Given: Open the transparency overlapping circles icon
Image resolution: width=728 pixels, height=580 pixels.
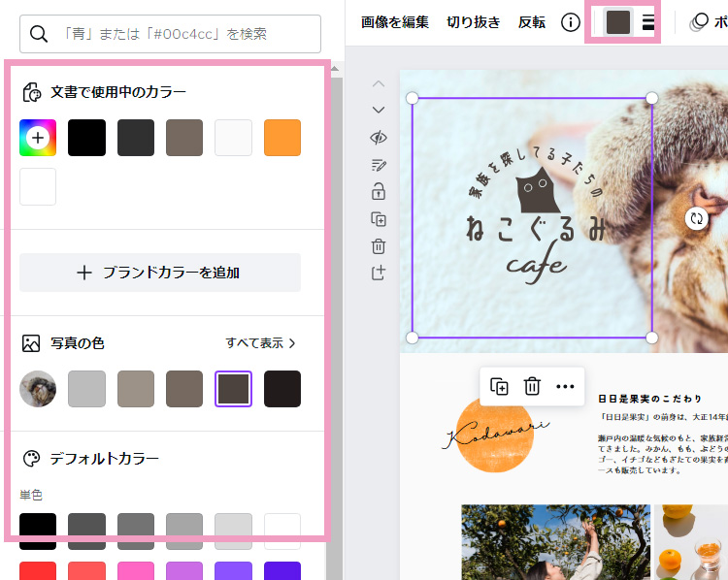Looking at the screenshot, I should [x=699, y=22].
